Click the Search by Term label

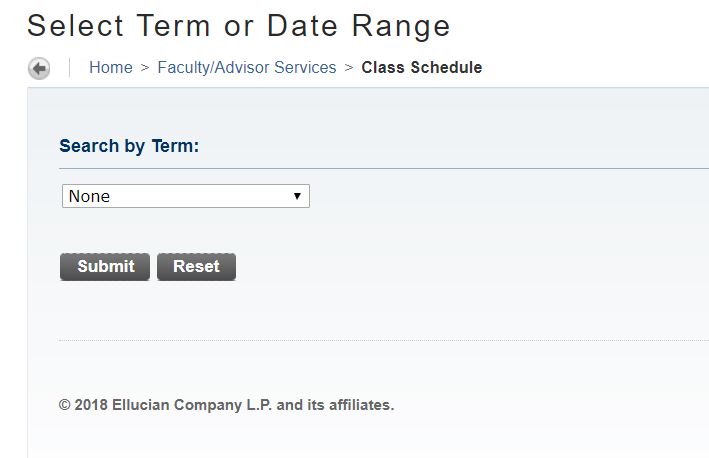[x=129, y=146]
